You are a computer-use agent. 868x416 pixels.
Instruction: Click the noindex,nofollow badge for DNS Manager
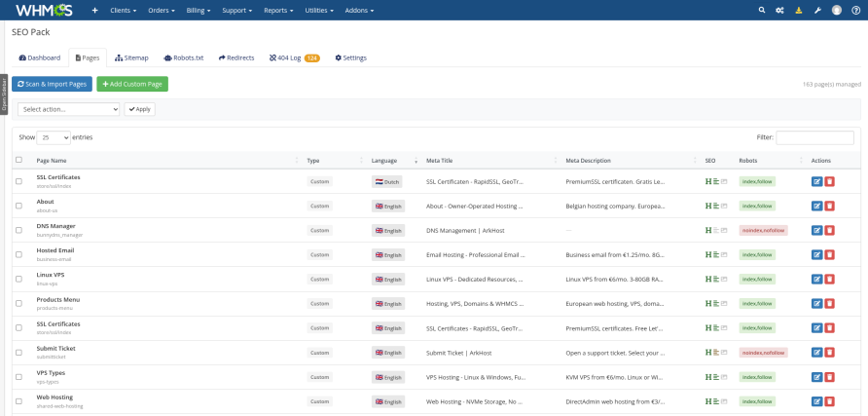click(763, 231)
